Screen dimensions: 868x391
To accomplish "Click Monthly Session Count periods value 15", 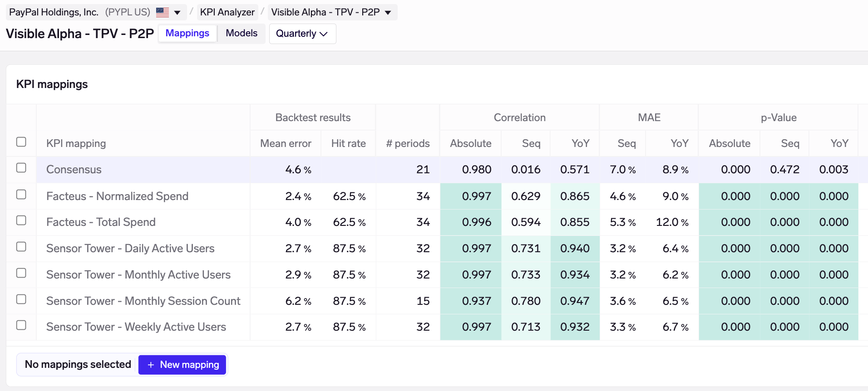I will [423, 301].
